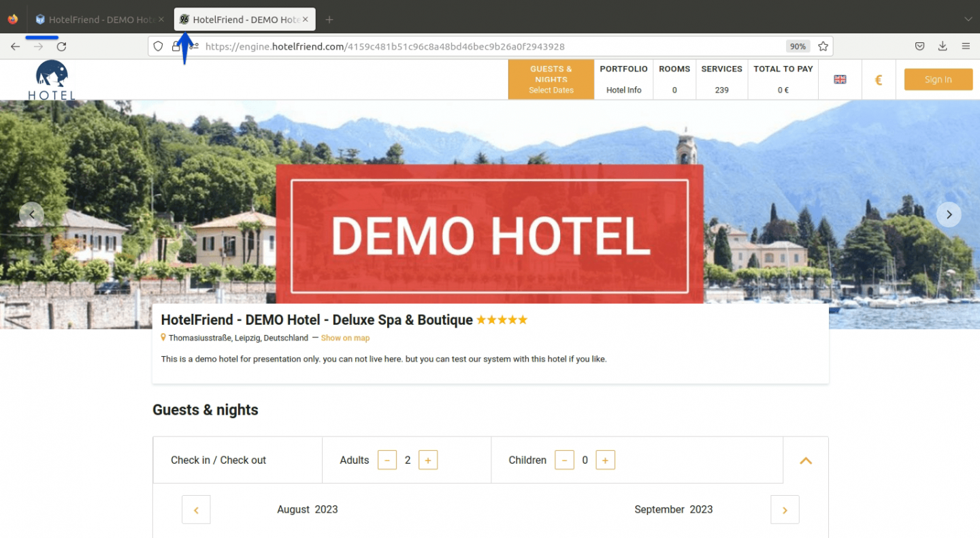Viewport: 980px width, 538px height.
Task: Change currency via euro symbol
Action: tap(879, 80)
